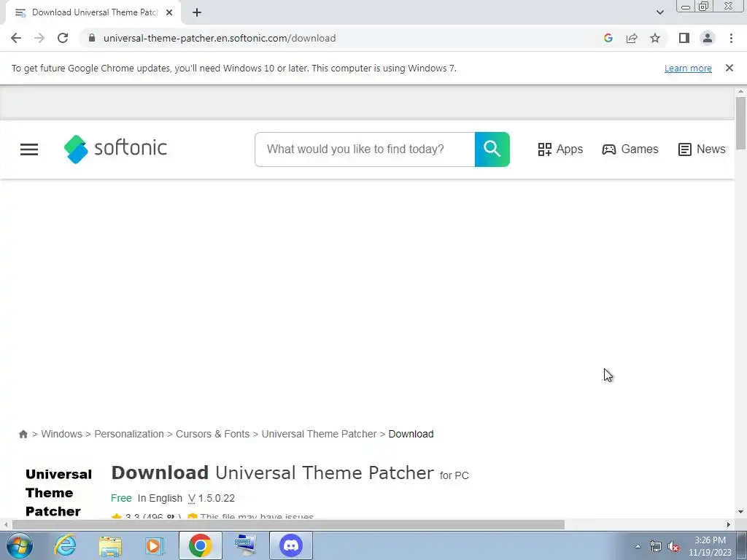The image size is (747, 560).
Task: Click the scroll up arrow
Action: [740, 91]
